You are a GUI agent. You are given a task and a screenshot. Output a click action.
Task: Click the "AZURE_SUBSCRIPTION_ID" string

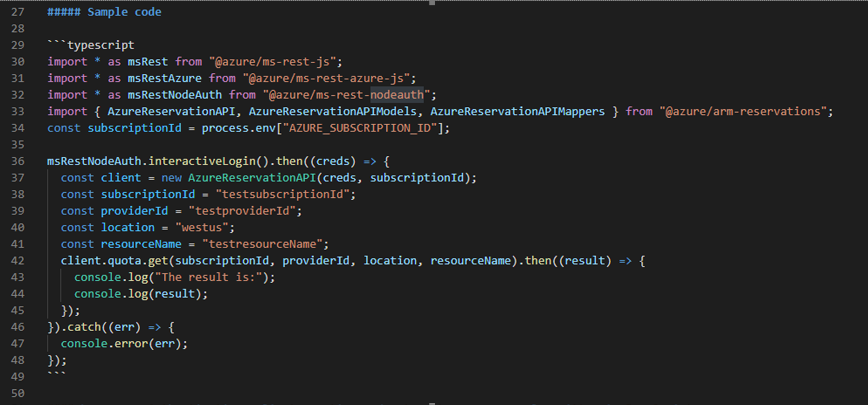pos(360,128)
